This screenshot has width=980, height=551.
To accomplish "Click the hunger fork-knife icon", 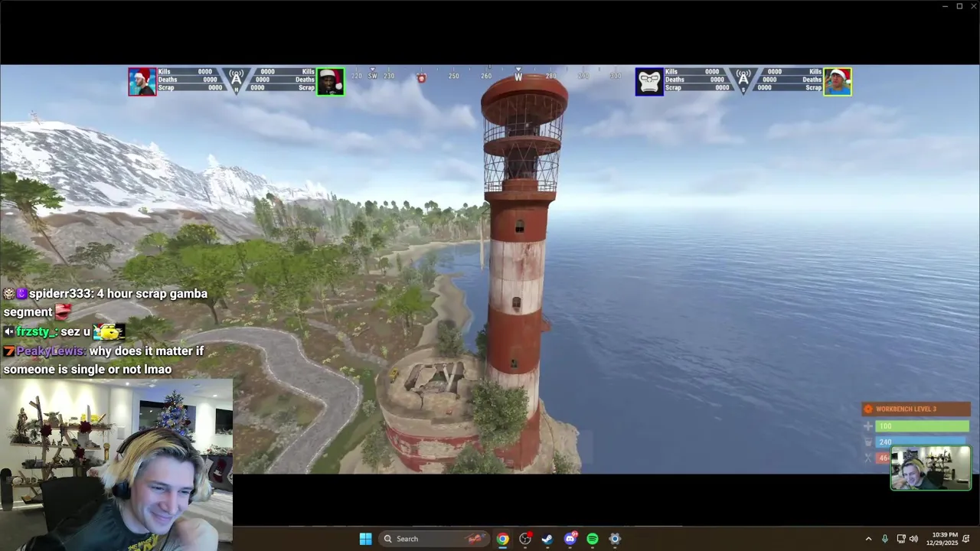I will point(868,458).
